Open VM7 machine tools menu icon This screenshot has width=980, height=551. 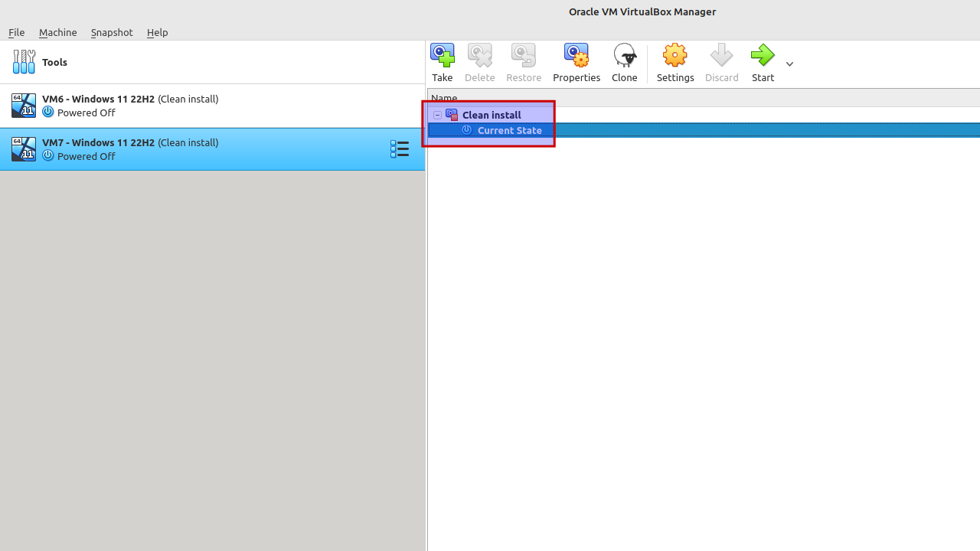(x=400, y=149)
